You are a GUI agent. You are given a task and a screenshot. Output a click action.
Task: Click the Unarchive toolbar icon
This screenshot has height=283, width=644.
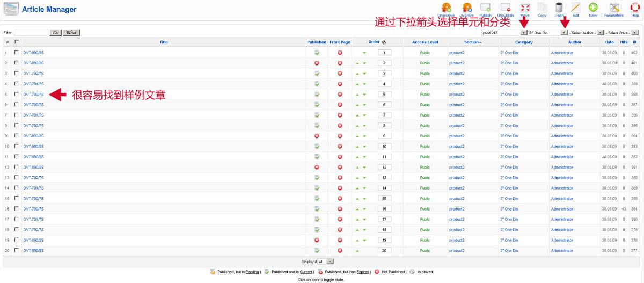click(x=446, y=8)
